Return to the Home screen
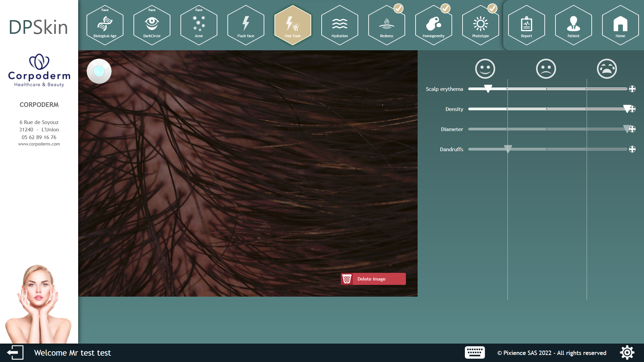The image size is (644, 362). coord(620,25)
